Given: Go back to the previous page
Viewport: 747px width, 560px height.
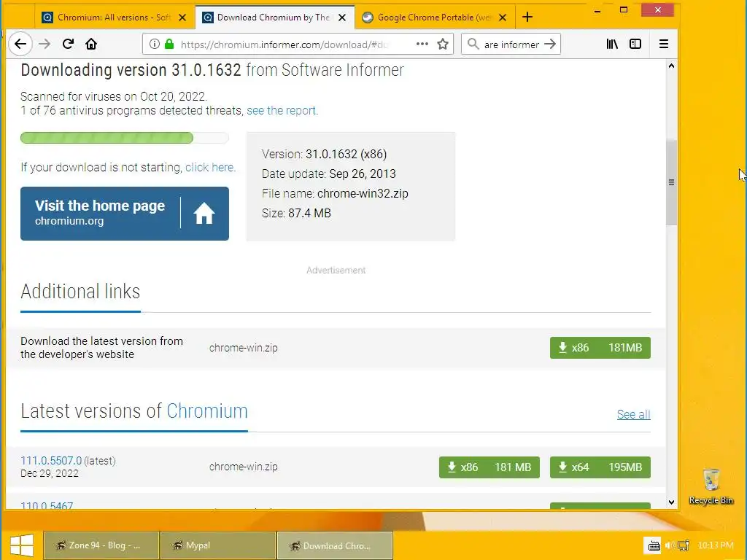Looking at the screenshot, I should pyautogui.click(x=20, y=44).
